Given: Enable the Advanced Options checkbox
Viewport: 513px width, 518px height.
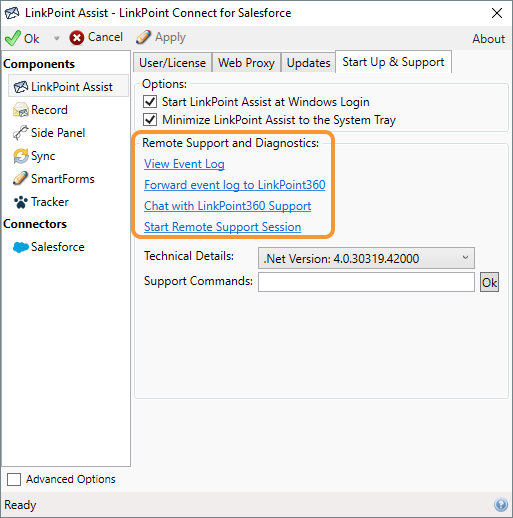Looking at the screenshot, I should click(x=14, y=479).
